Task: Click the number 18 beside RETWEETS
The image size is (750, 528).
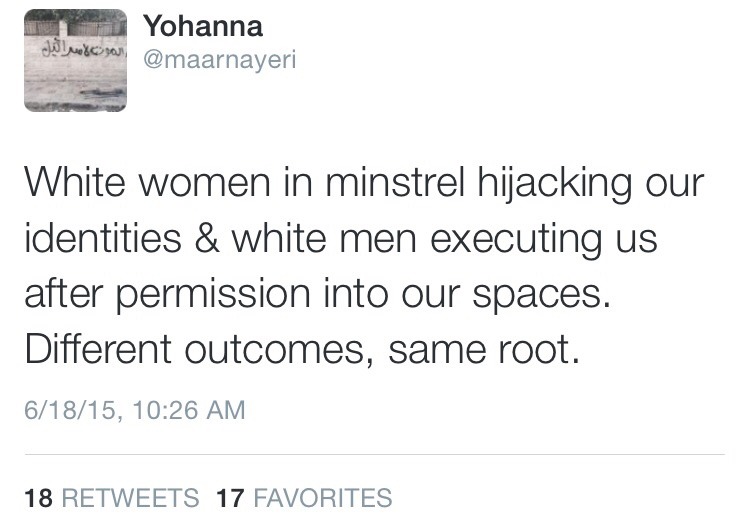Action: pyautogui.click(x=38, y=497)
